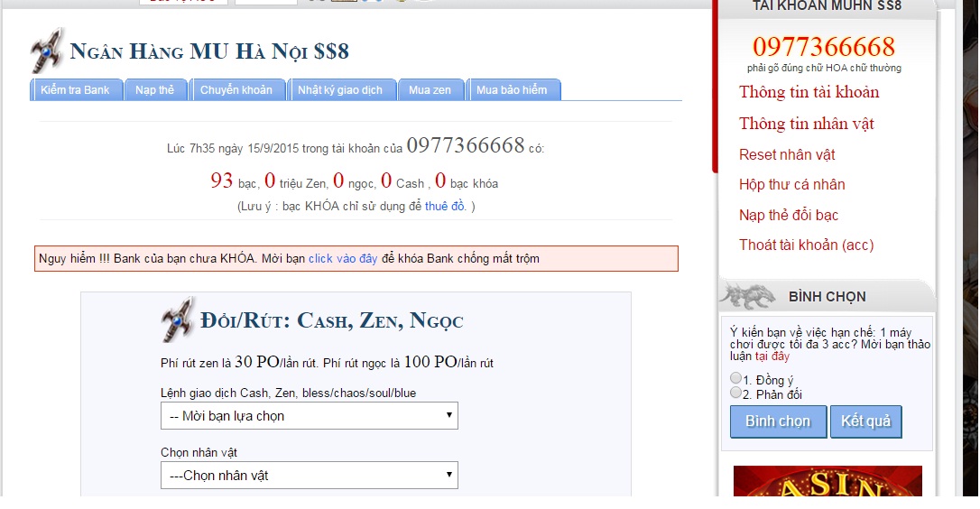Click the 'thuê đồ' link
The width and height of the screenshot is (980, 509).
445,207
